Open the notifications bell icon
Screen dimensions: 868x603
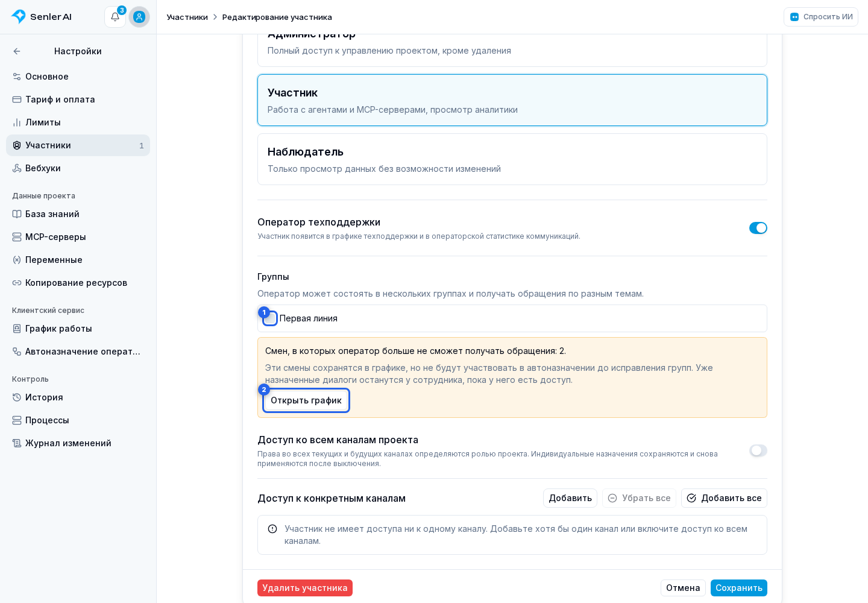[115, 17]
